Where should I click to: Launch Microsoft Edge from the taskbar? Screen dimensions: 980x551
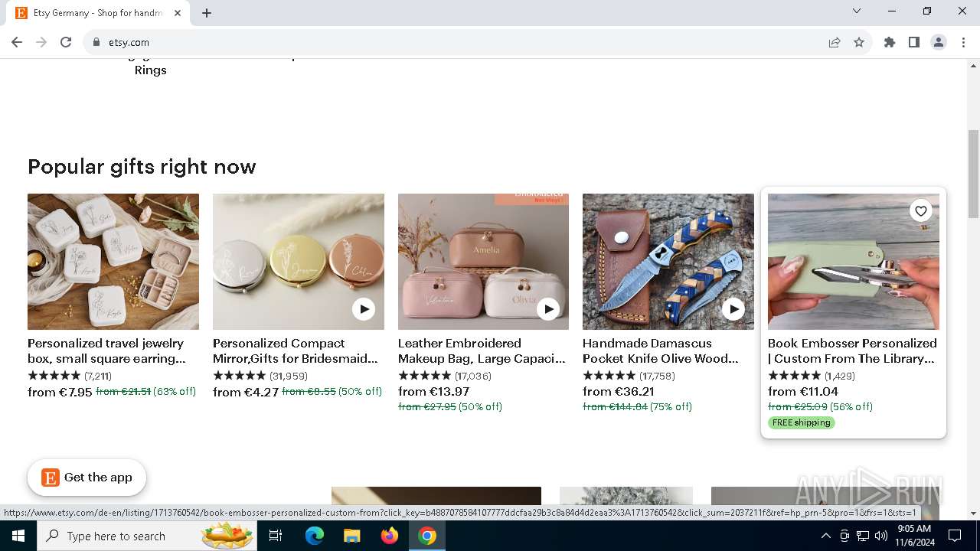click(315, 536)
